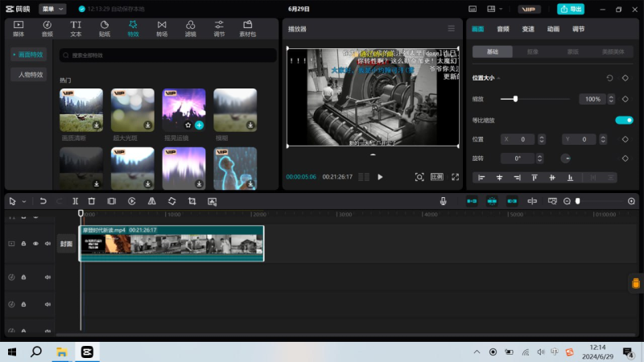The height and width of the screenshot is (362, 644).
Task: Open the 调节 adjustment panel in top toolbar
Action: (219, 29)
